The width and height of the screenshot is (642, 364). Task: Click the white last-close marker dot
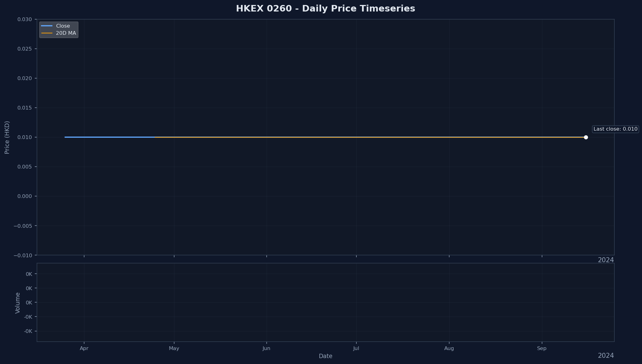pos(586,137)
